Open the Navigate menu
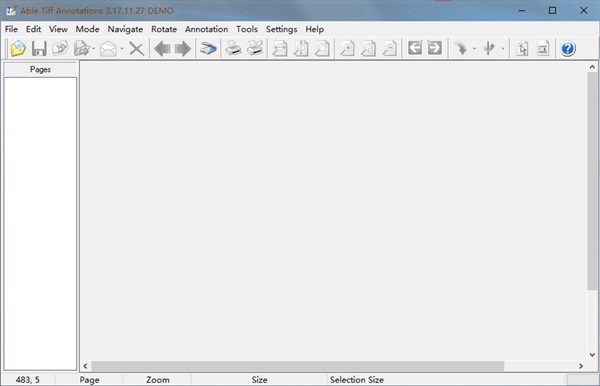The width and height of the screenshot is (600, 386). pyautogui.click(x=125, y=29)
